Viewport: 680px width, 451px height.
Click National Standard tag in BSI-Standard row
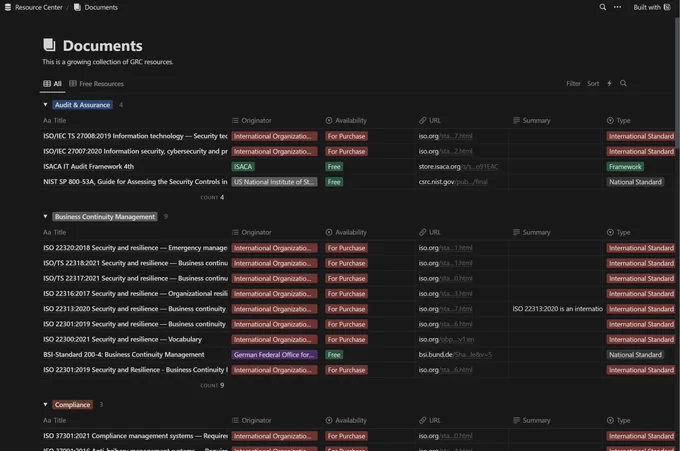(x=635, y=355)
